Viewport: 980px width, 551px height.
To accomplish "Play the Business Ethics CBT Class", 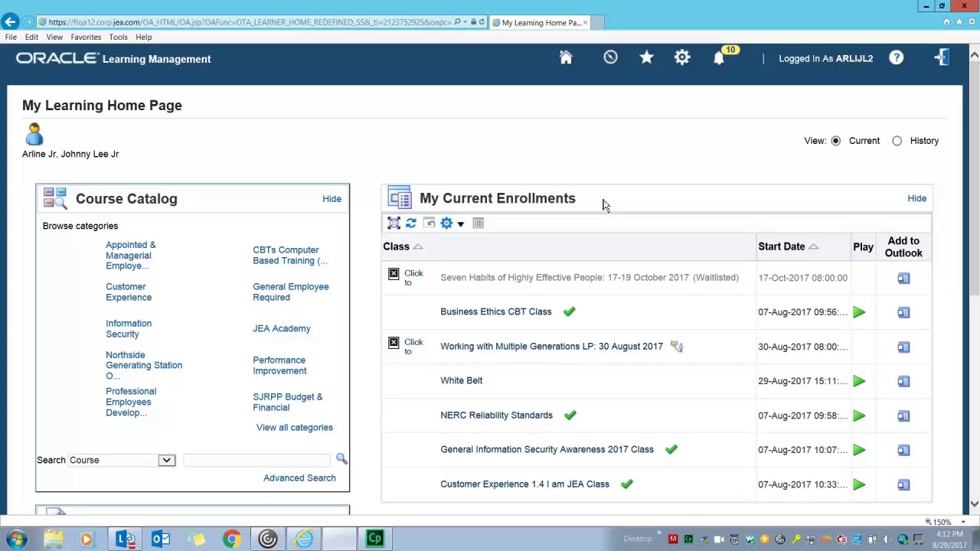I will pyautogui.click(x=859, y=312).
